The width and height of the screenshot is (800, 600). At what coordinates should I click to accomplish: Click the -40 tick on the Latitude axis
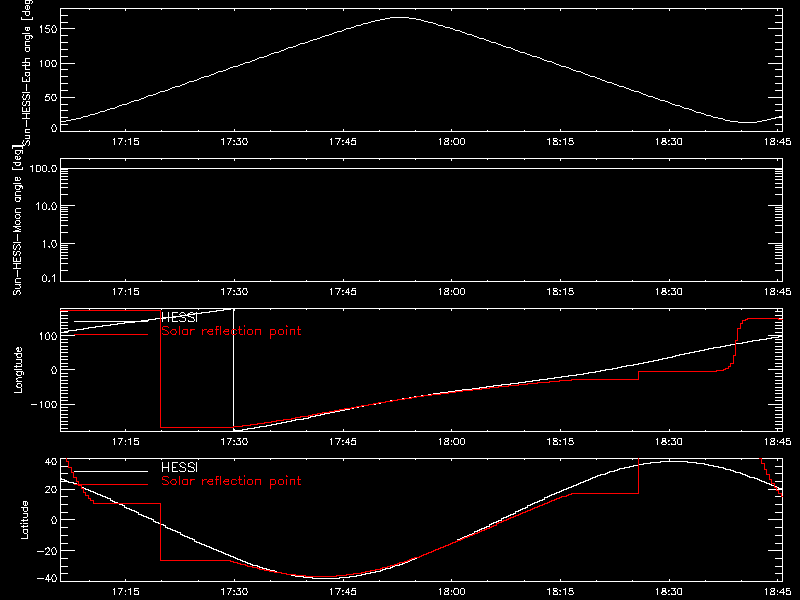47,579
